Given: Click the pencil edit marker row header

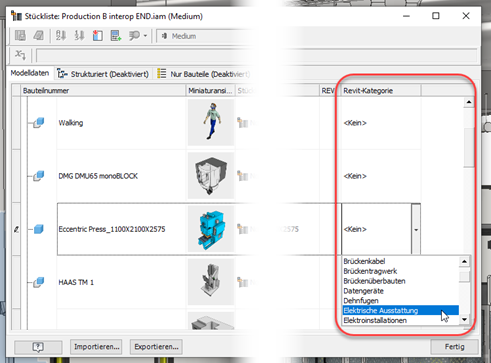Looking at the screenshot, I should [16, 229].
